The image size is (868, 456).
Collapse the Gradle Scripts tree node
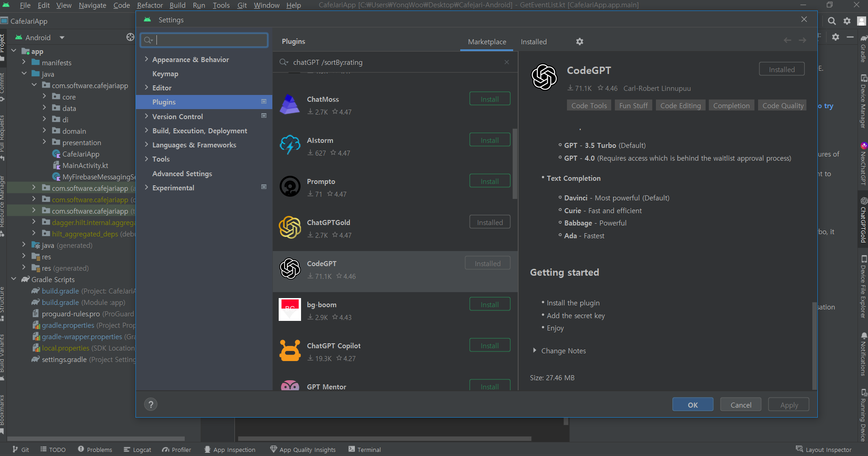pyautogui.click(x=14, y=279)
